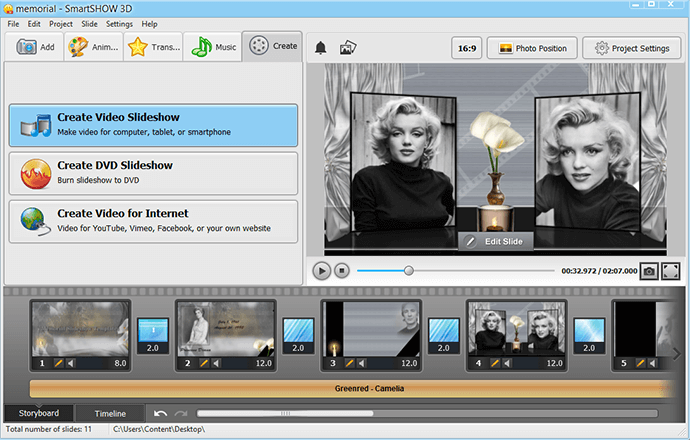Enter fullscreen preview mode

[x=671, y=271]
